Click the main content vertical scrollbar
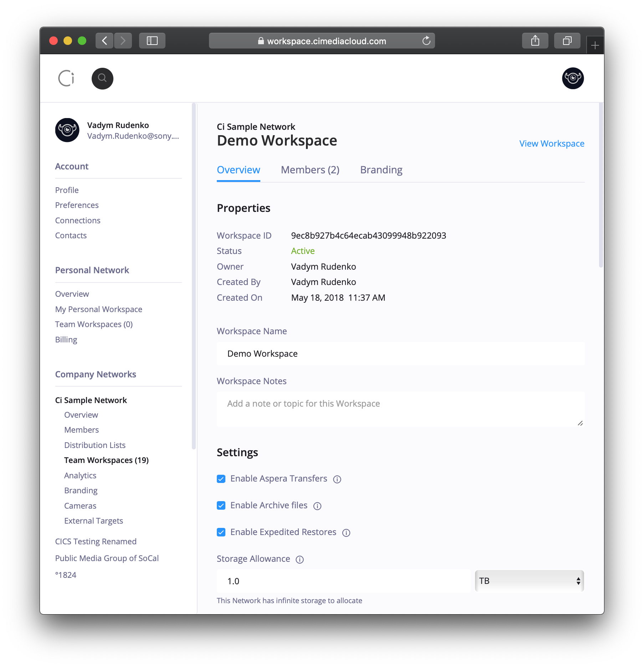 click(601, 185)
